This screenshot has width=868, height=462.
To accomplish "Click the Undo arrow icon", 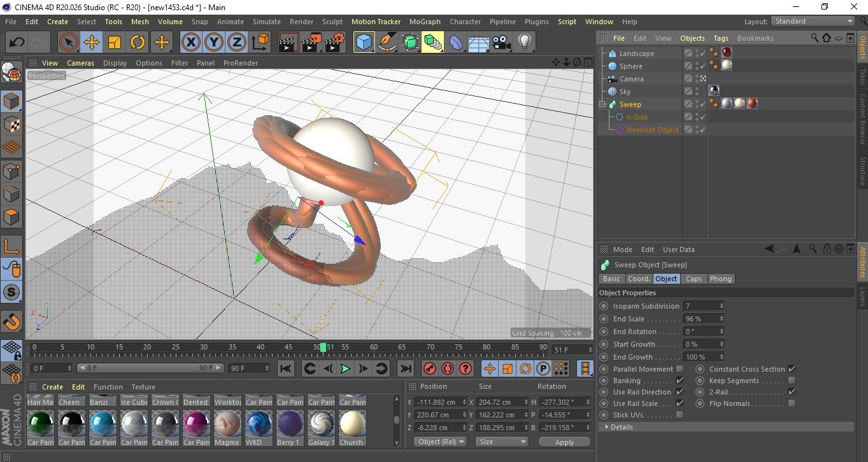I will tap(17, 43).
